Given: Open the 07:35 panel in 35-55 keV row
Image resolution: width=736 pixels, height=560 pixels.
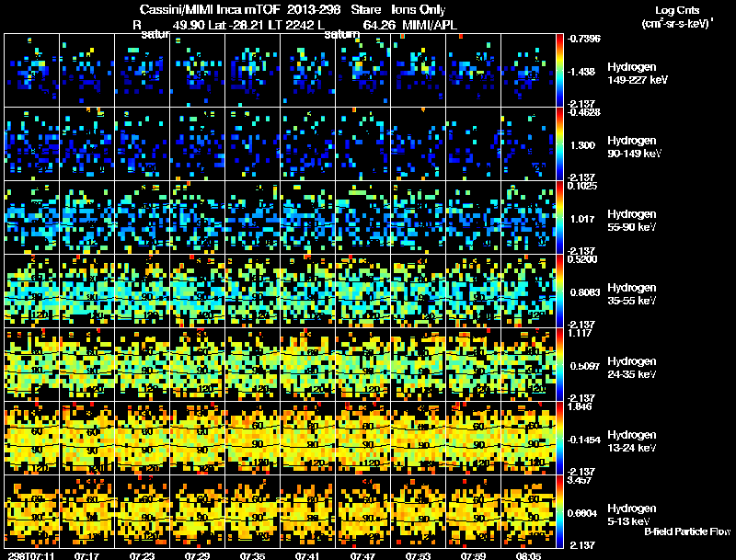Looking at the screenshot, I should click(x=252, y=291).
